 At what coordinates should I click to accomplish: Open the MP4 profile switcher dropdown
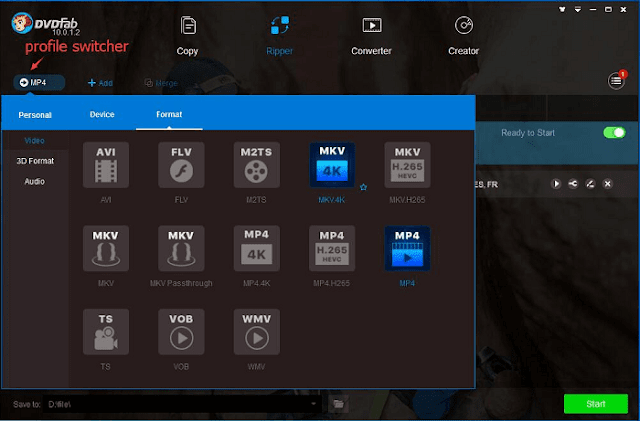39,82
